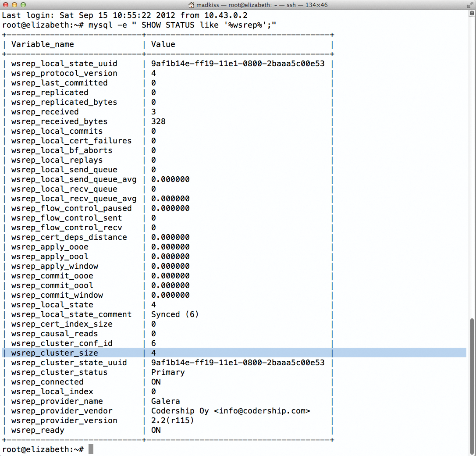Click the 'Value' column header

pyautogui.click(x=163, y=44)
